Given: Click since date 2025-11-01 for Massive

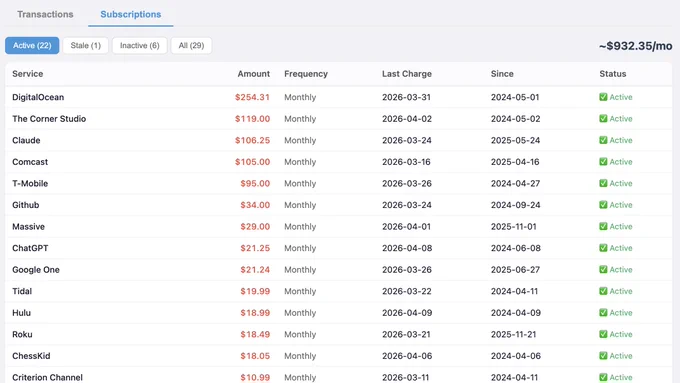Looking at the screenshot, I should (x=513, y=226).
